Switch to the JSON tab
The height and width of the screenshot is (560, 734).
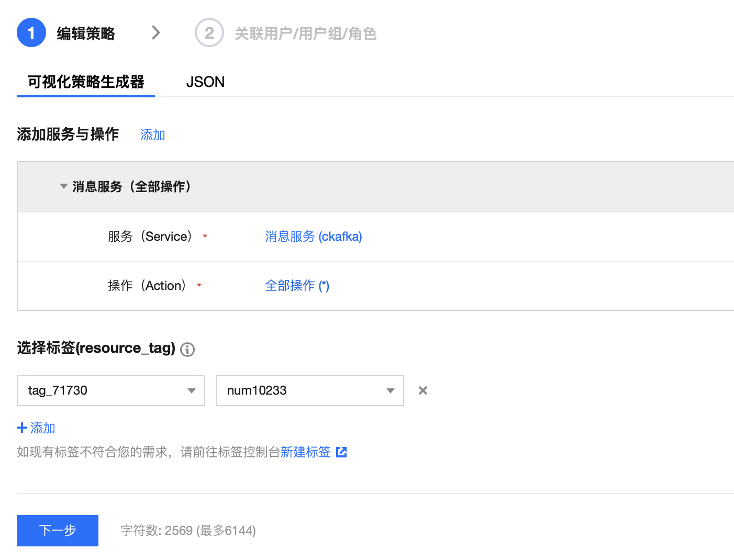(x=205, y=82)
